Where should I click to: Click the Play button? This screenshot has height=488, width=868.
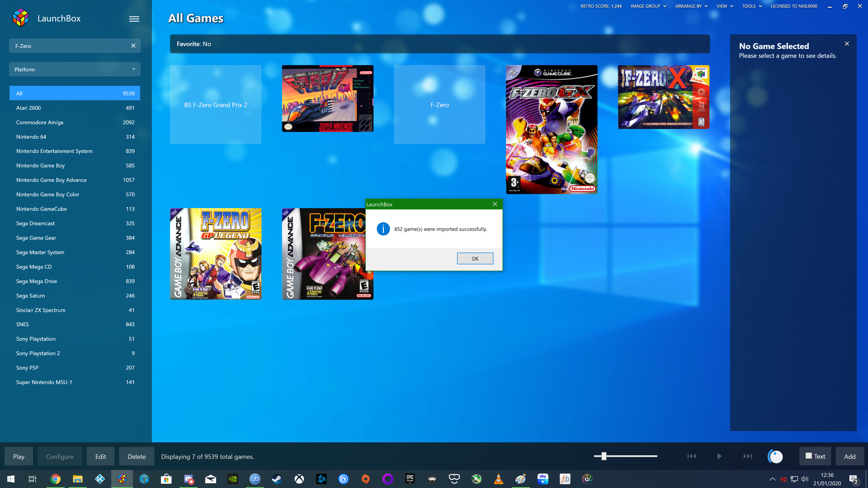pyautogui.click(x=19, y=456)
